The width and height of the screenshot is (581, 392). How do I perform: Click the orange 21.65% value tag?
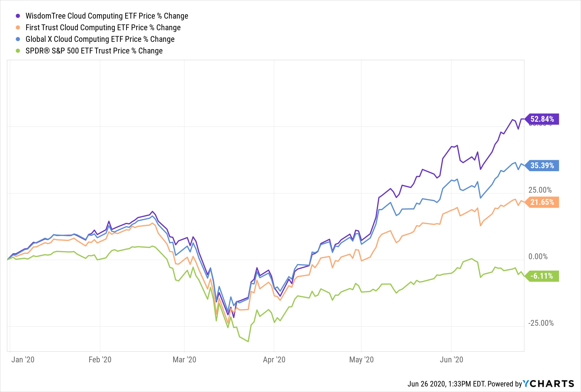[542, 202]
